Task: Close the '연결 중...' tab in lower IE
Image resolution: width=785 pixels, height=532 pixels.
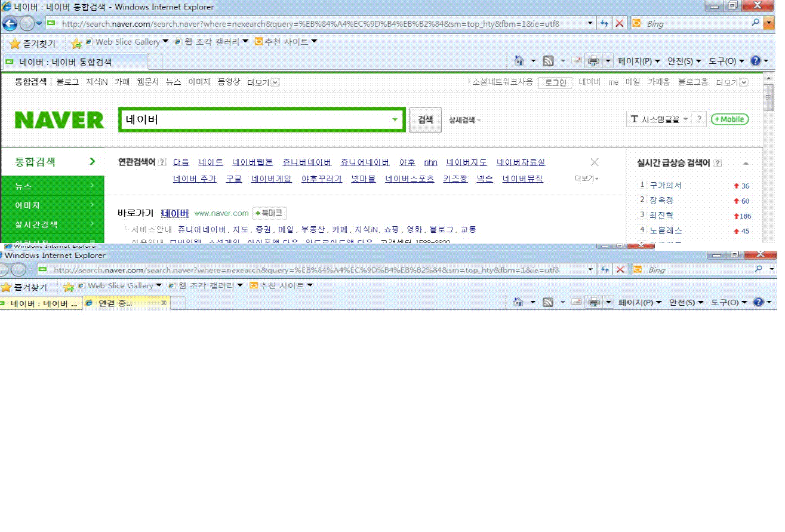Action: (x=164, y=303)
